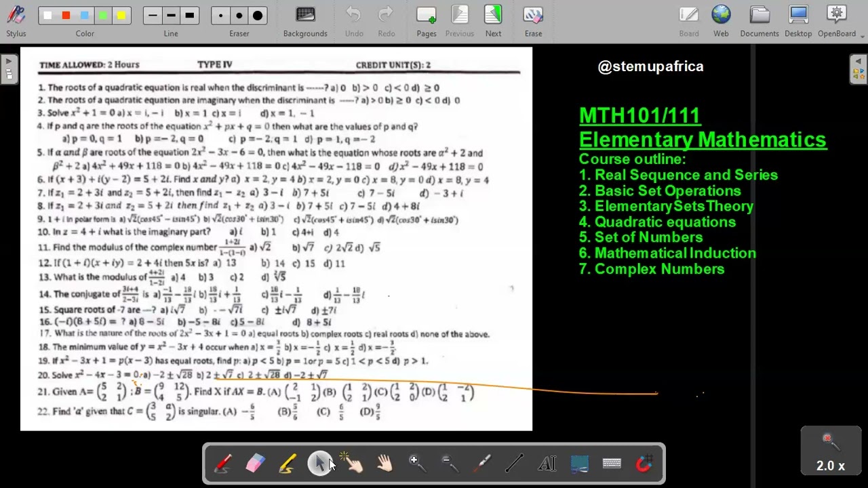Open the Backgrounds options
The width and height of the screenshot is (868, 488).
click(x=305, y=21)
